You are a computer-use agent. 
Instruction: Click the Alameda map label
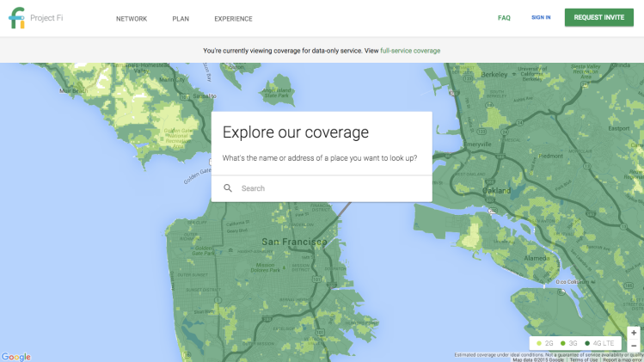coord(537,258)
